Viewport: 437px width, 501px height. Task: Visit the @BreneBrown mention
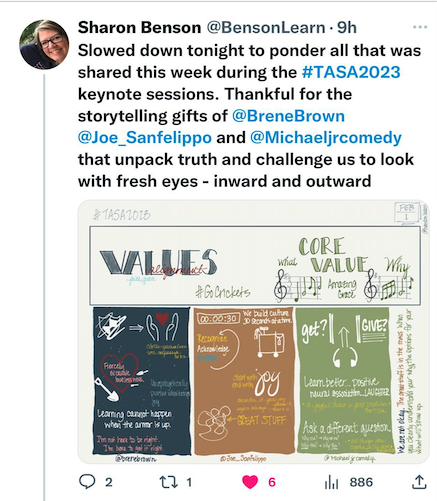tap(288, 116)
